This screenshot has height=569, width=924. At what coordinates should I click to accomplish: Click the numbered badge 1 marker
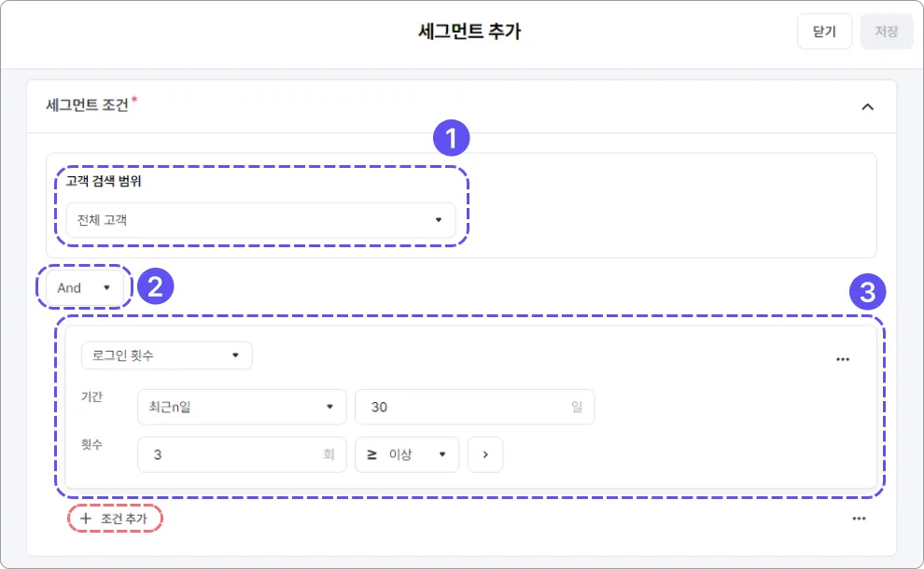[x=452, y=140]
